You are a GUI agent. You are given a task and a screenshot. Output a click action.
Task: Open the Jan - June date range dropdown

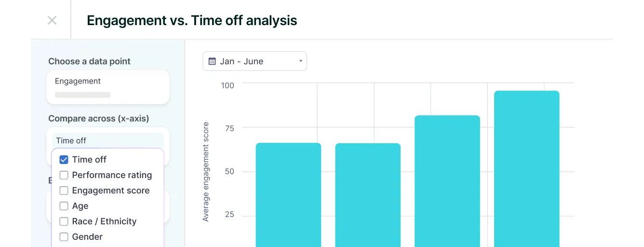point(254,61)
